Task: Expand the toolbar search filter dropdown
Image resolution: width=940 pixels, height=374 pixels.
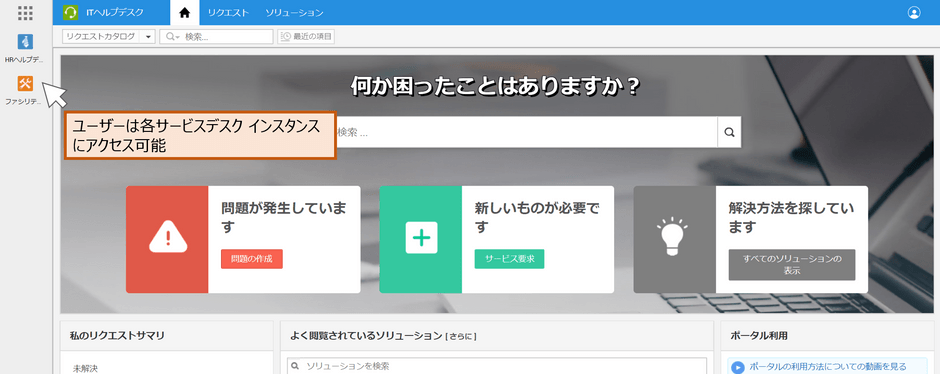Action: coord(173,37)
